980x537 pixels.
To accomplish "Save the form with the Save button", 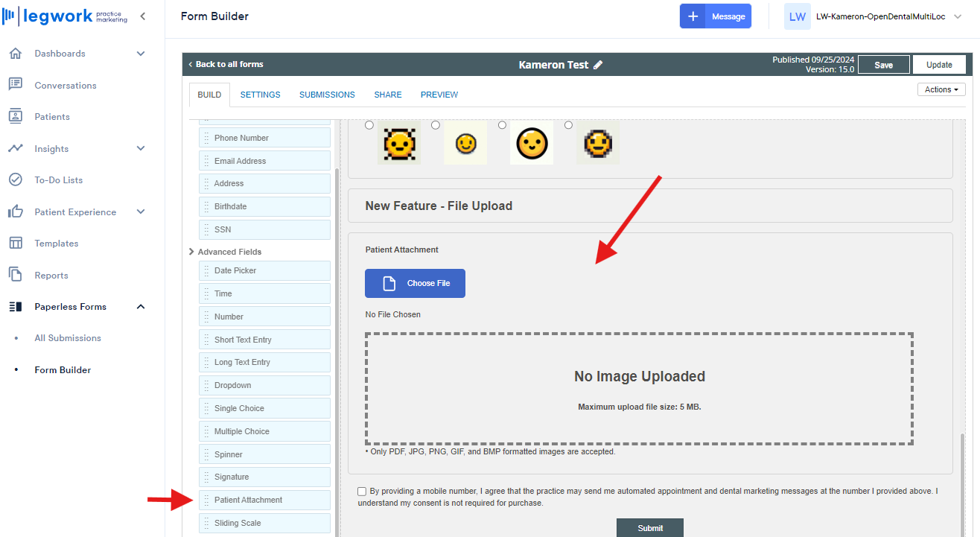I will click(883, 64).
